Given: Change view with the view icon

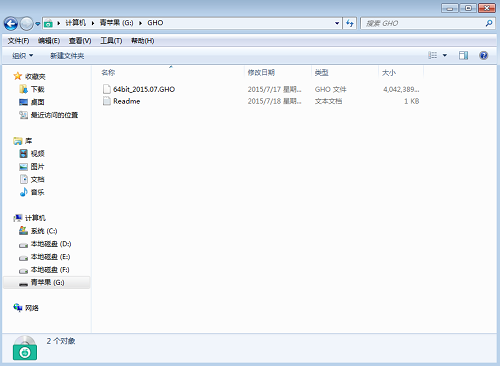Looking at the screenshot, I should tap(433, 55).
